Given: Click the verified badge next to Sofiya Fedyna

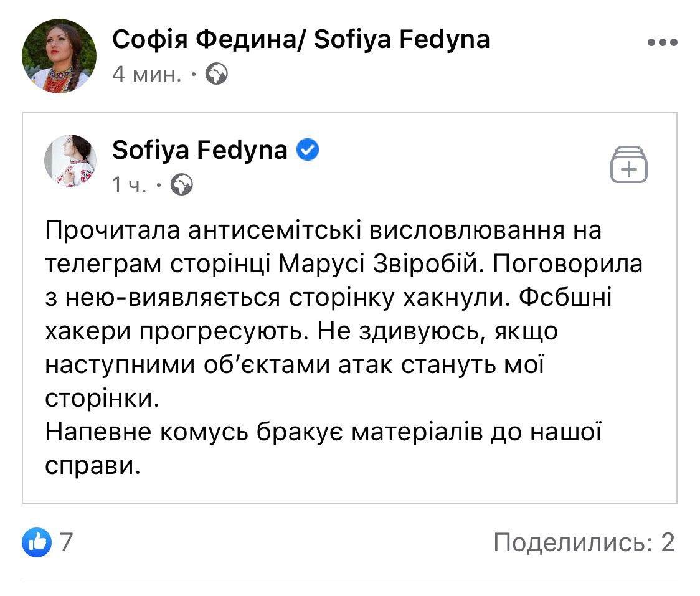Looking at the screenshot, I should (x=308, y=149).
